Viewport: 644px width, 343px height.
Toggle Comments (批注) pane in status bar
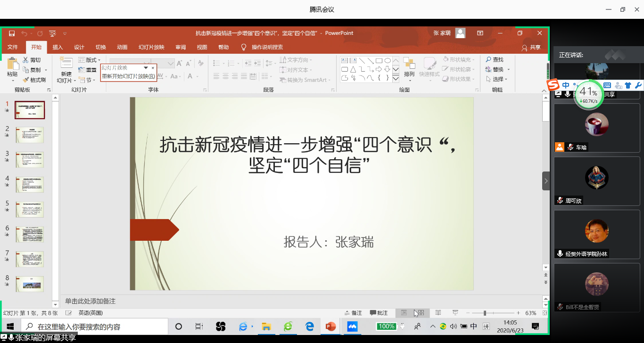[379, 313]
